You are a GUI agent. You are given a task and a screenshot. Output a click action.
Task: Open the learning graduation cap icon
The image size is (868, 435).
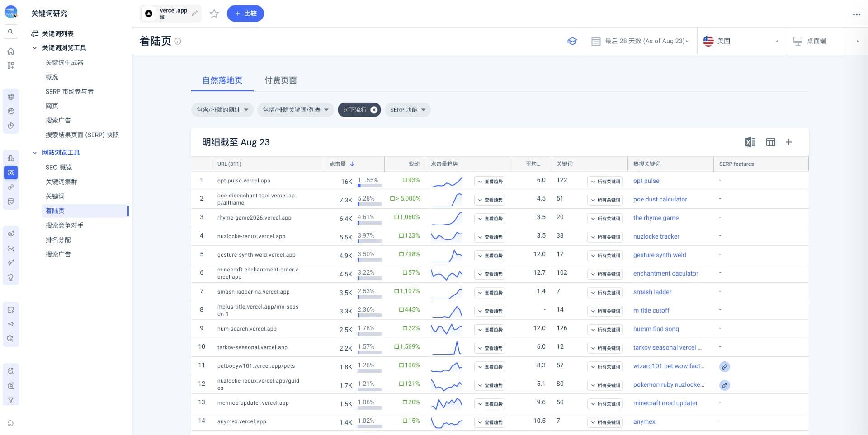pos(572,41)
